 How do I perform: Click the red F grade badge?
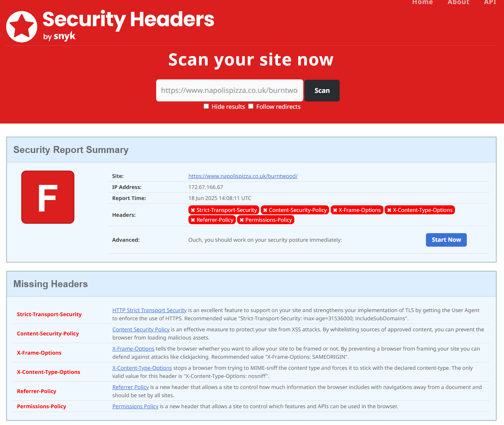tap(48, 197)
